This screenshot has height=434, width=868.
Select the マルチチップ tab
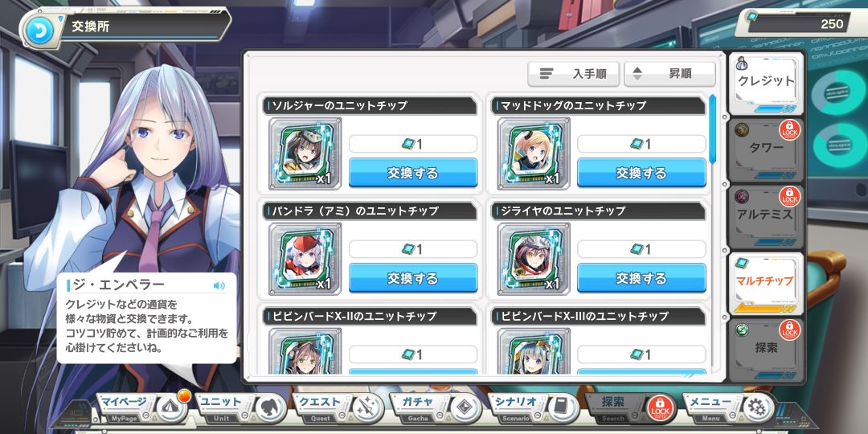click(x=766, y=282)
